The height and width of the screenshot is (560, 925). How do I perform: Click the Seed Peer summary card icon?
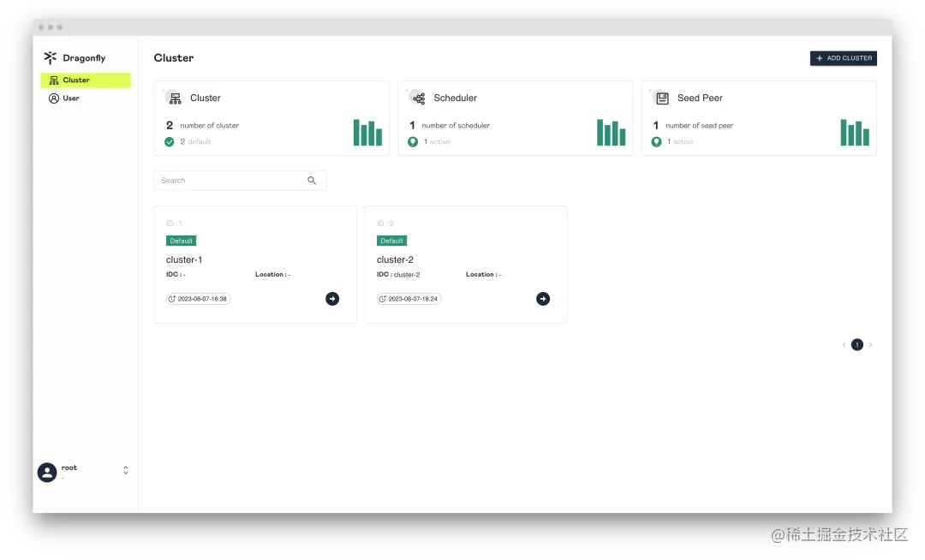point(662,98)
